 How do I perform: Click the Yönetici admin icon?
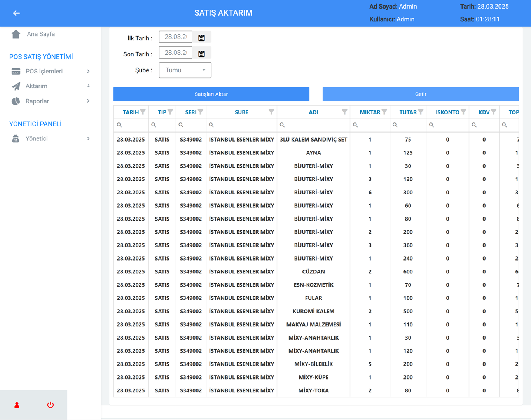tap(16, 139)
